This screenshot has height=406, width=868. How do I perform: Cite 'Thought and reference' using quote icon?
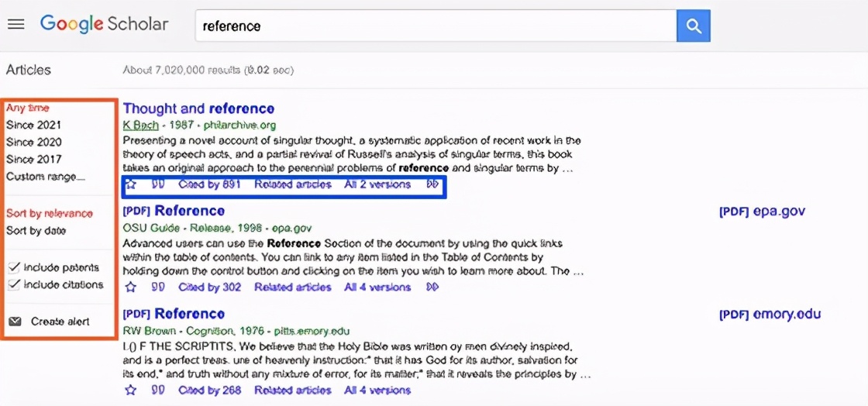pos(158,184)
